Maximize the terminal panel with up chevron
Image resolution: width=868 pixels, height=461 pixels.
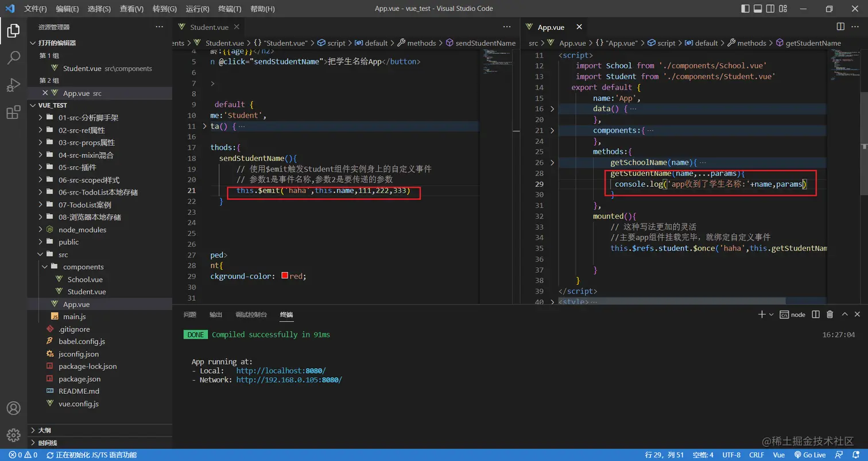pos(844,314)
